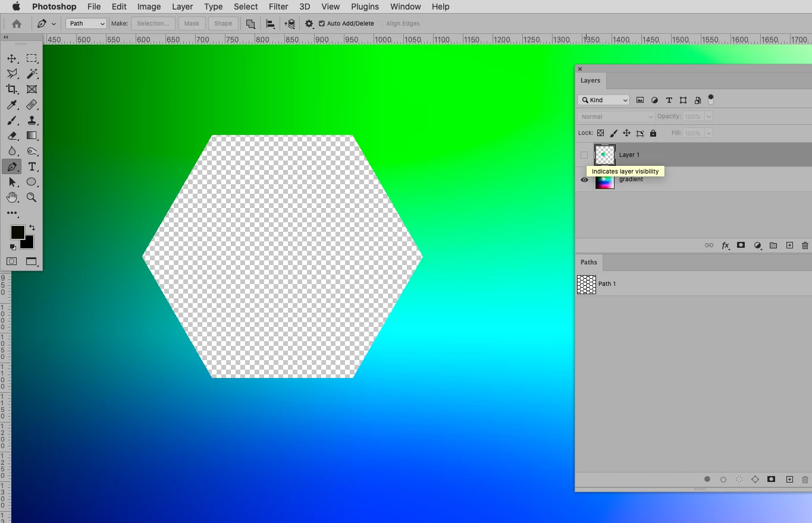This screenshot has width=812, height=523.
Task: Select the Clone Stamp tool
Action: pyautogui.click(x=32, y=120)
